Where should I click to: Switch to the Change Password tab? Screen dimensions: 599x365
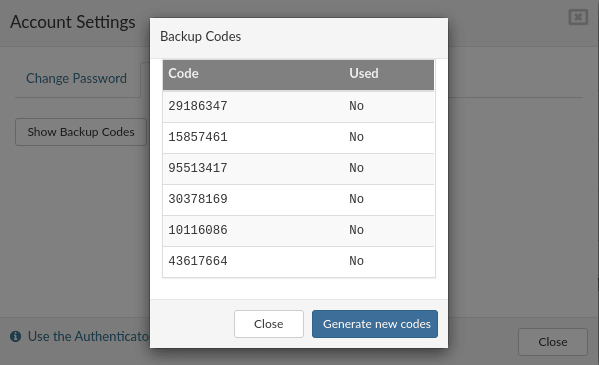point(76,78)
